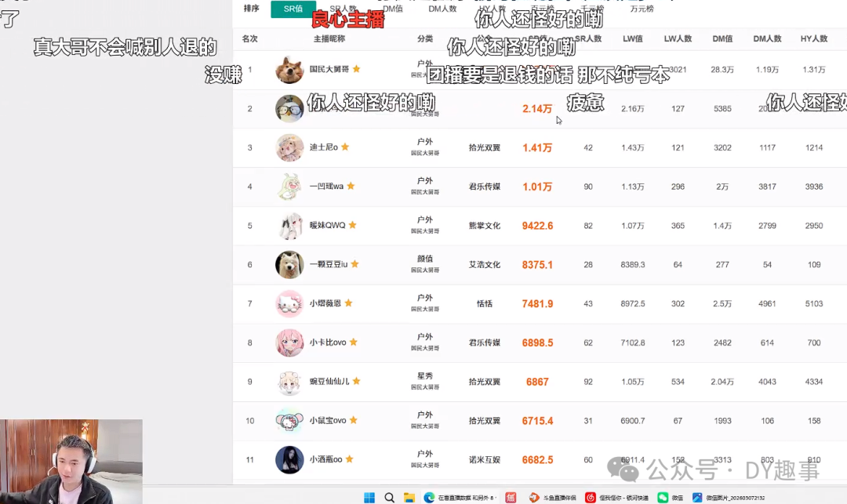Click the star next to 小酒瓶oo

[350, 459]
